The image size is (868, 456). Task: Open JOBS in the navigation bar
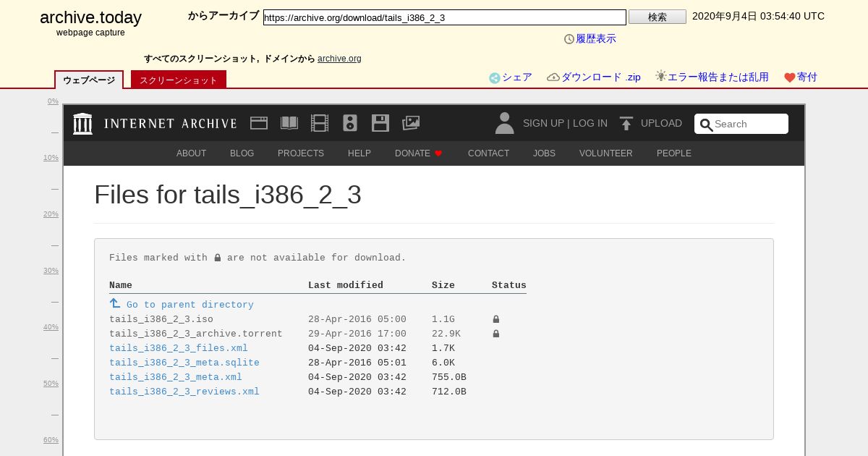(x=545, y=153)
